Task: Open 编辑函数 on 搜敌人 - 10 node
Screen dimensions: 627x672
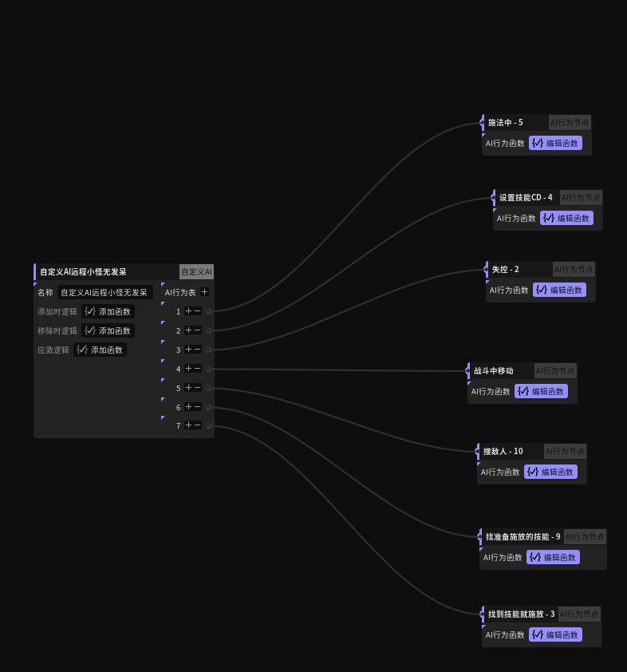Action: [x=550, y=472]
